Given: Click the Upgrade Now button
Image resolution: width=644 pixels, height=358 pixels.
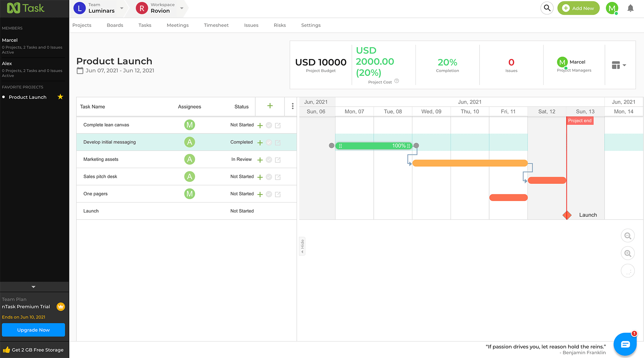Looking at the screenshot, I should 33,330.
